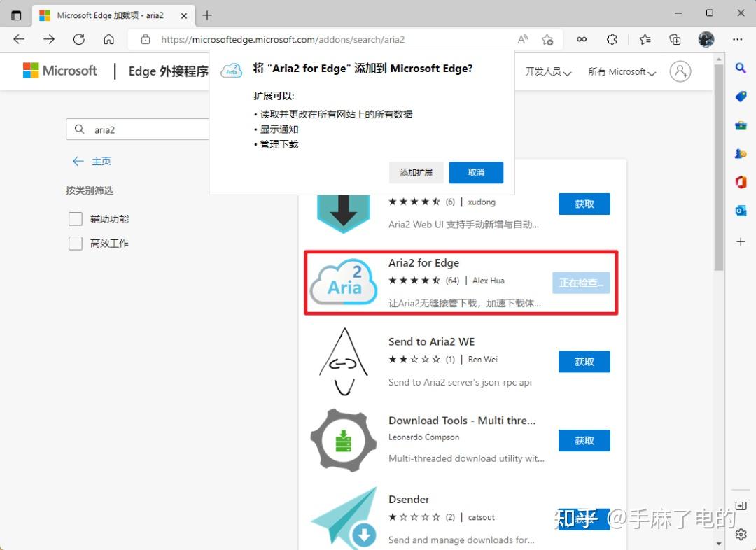Check the 高效工作 category filter
This screenshot has width=756, height=550.
coord(76,243)
